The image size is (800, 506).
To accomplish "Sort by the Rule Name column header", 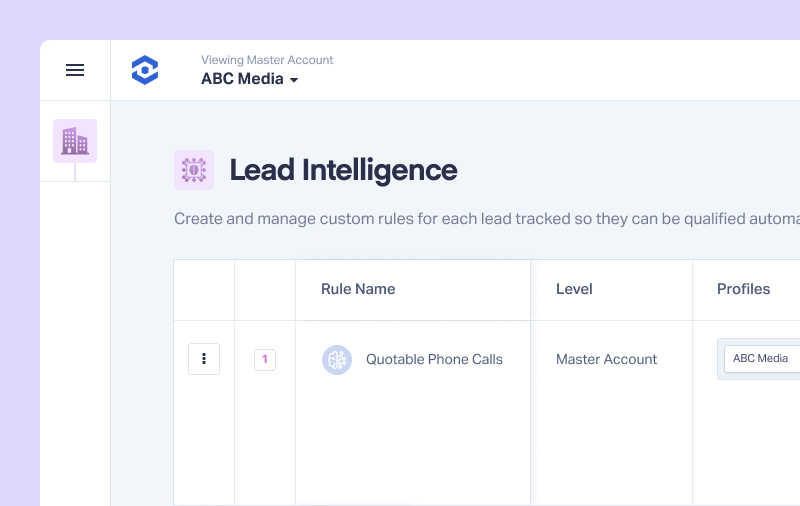I will coord(358,289).
